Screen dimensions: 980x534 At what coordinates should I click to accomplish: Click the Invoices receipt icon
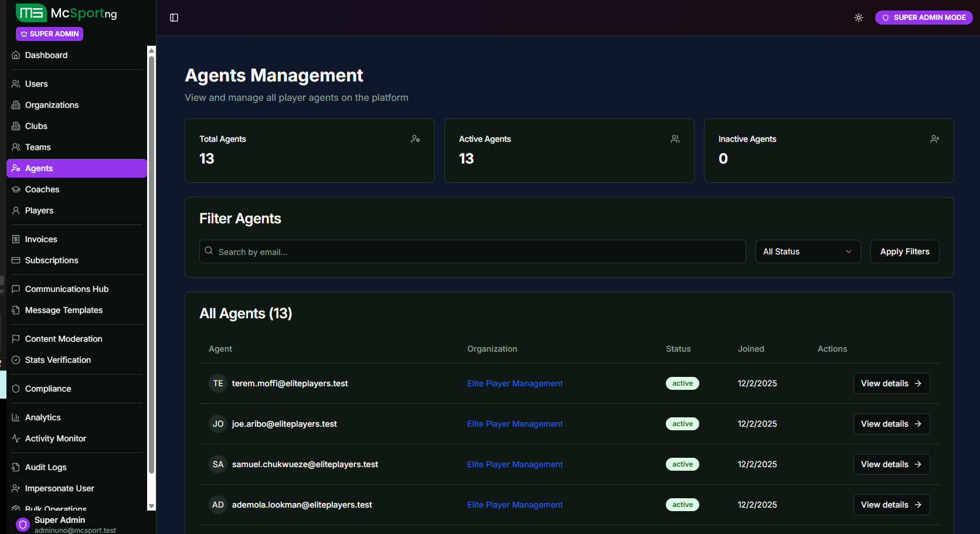tap(16, 239)
